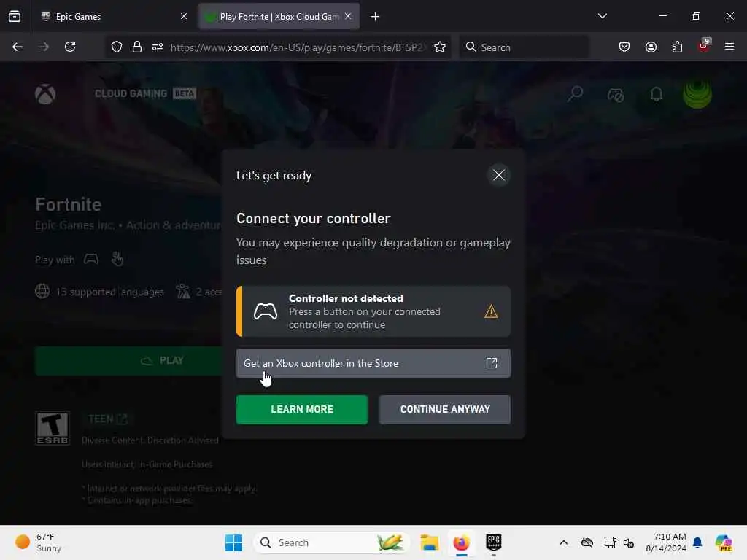
Task: Open File Explorer from taskbar
Action: click(429, 542)
